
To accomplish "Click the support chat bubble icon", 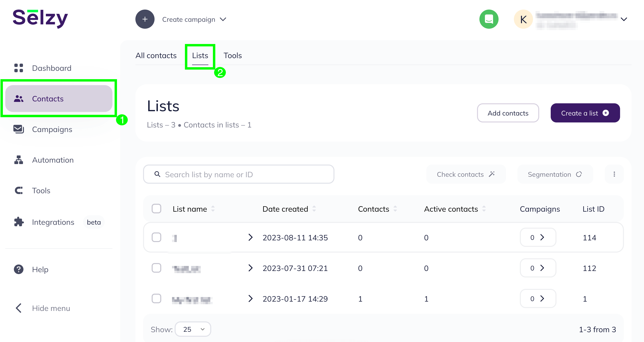I will click(x=489, y=19).
